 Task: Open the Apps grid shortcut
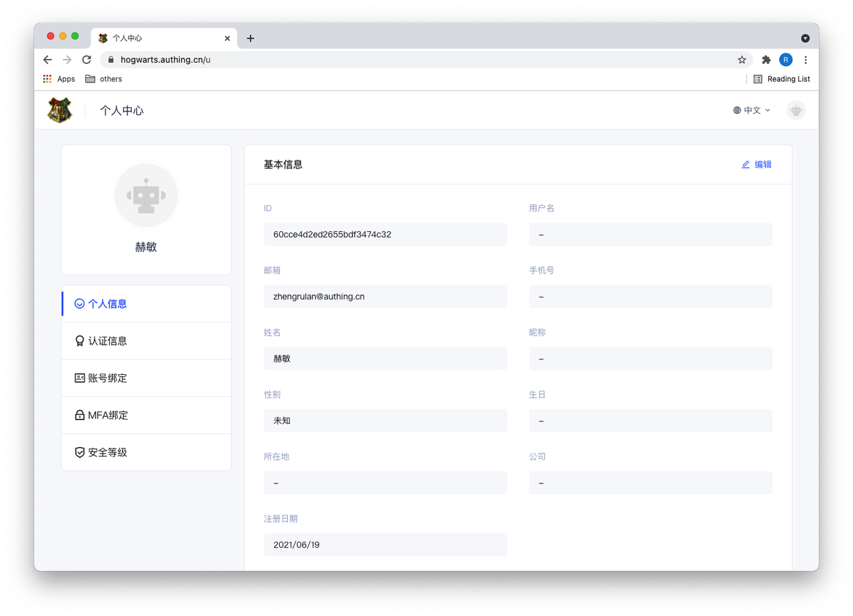click(59, 79)
